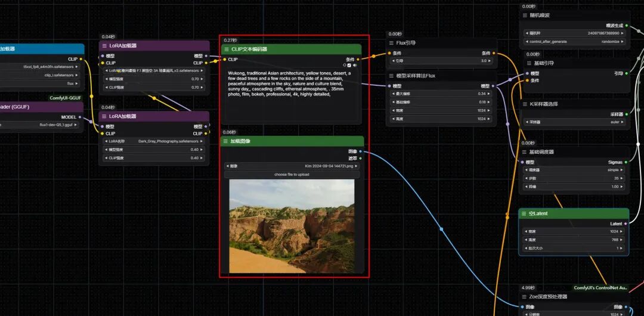644x316 pixels.
Task: Click the CLIP input socket of CLIP文本编码器
Action: [225, 59]
